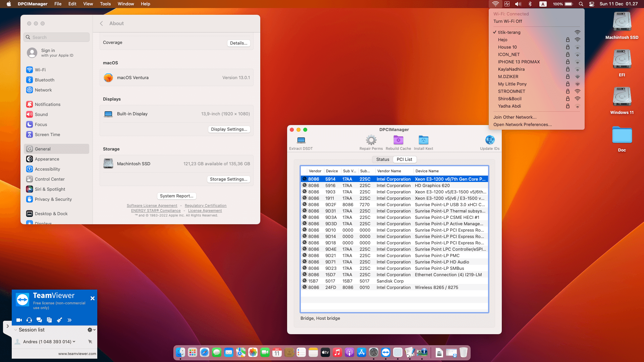Open Wi-Fi in Settings sidebar

(x=56, y=70)
